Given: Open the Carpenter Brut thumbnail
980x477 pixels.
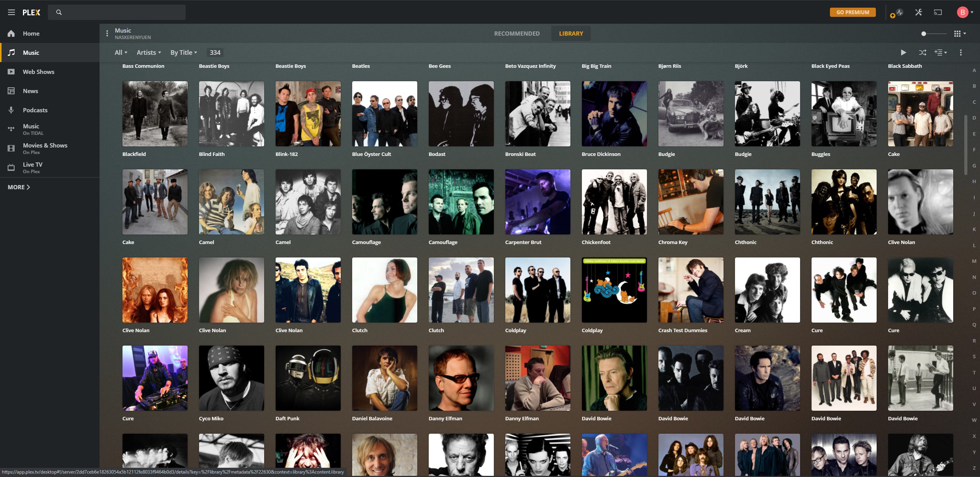Looking at the screenshot, I should pos(538,202).
